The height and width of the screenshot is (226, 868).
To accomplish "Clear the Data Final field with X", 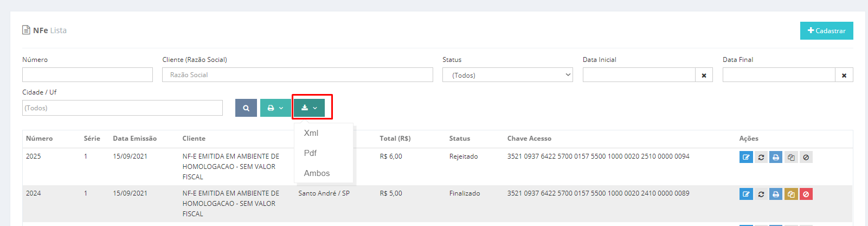I will click(x=844, y=75).
